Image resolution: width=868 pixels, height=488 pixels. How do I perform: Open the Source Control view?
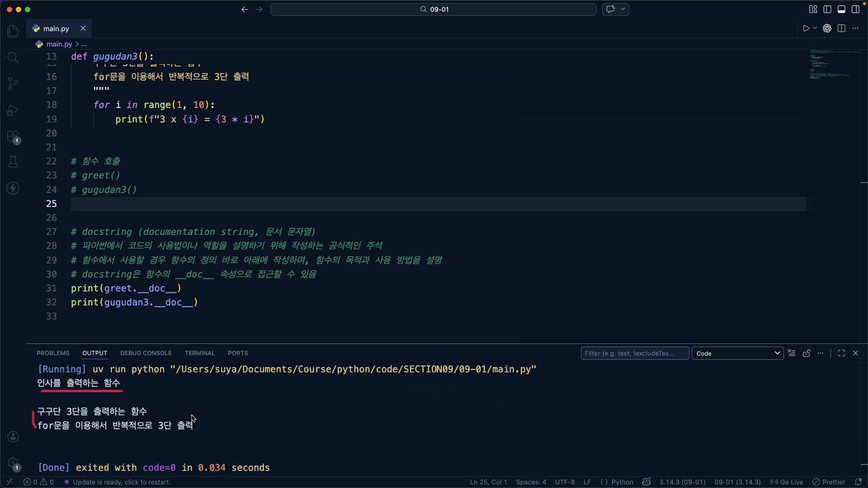(x=13, y=84)
